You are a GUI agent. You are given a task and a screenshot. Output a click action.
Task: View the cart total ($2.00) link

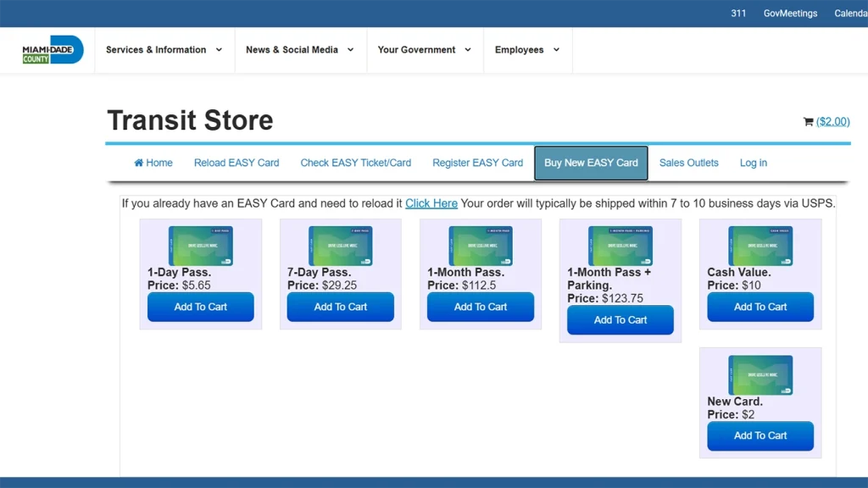(x=832, y=122)
